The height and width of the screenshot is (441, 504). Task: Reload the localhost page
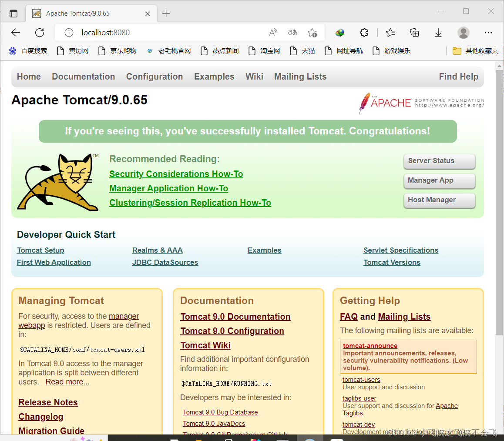[40, 33]
